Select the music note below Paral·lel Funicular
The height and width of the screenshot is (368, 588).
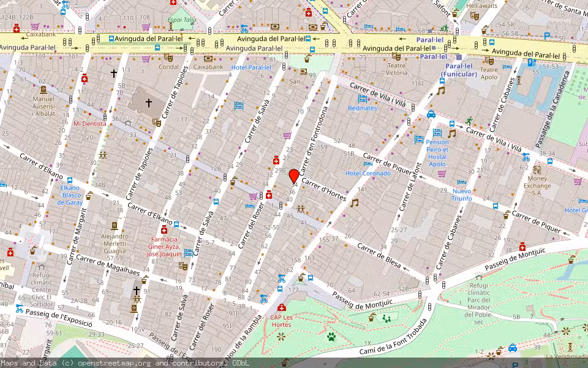tap(441, 91)
